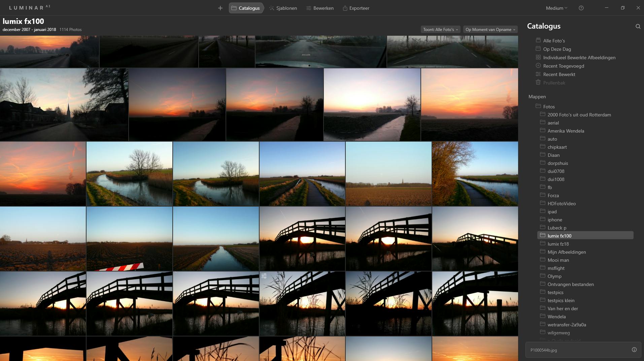Open the Ontvangen bestanden folder
This screenshot has height=361, width=644.
tap(571, 284)
